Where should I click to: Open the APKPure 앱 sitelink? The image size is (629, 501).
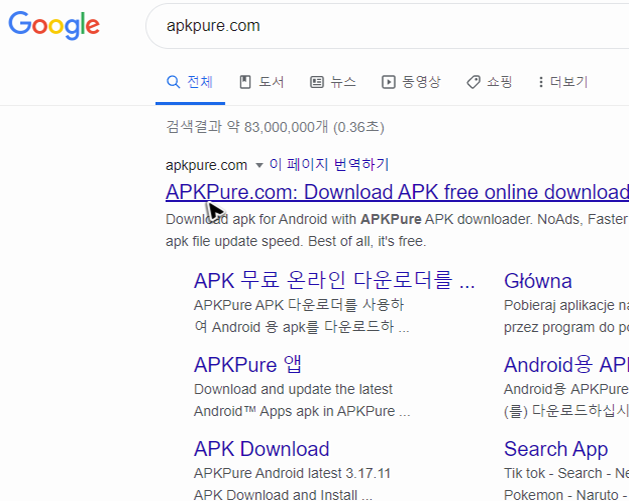(x=248, y=365)
